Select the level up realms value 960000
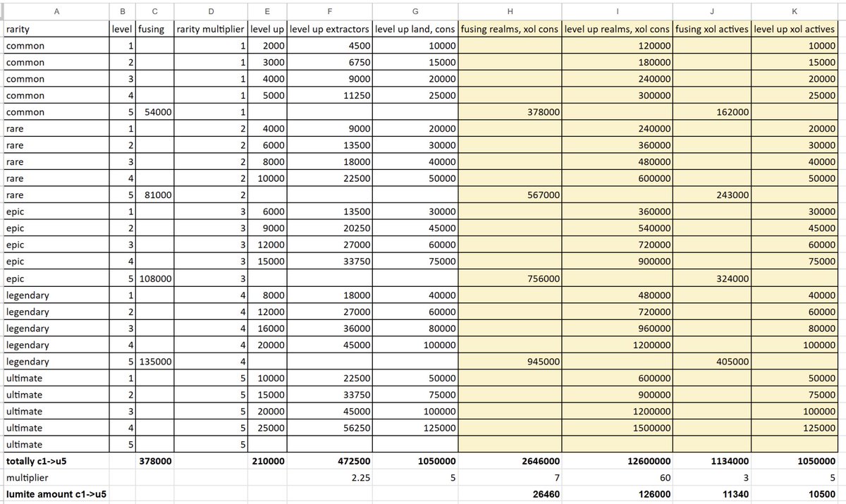846x504 pixels. coord(618,328)
